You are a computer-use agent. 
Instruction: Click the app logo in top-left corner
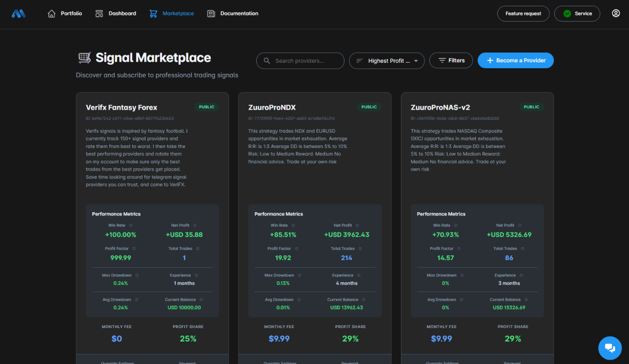[x=19, y=14]
